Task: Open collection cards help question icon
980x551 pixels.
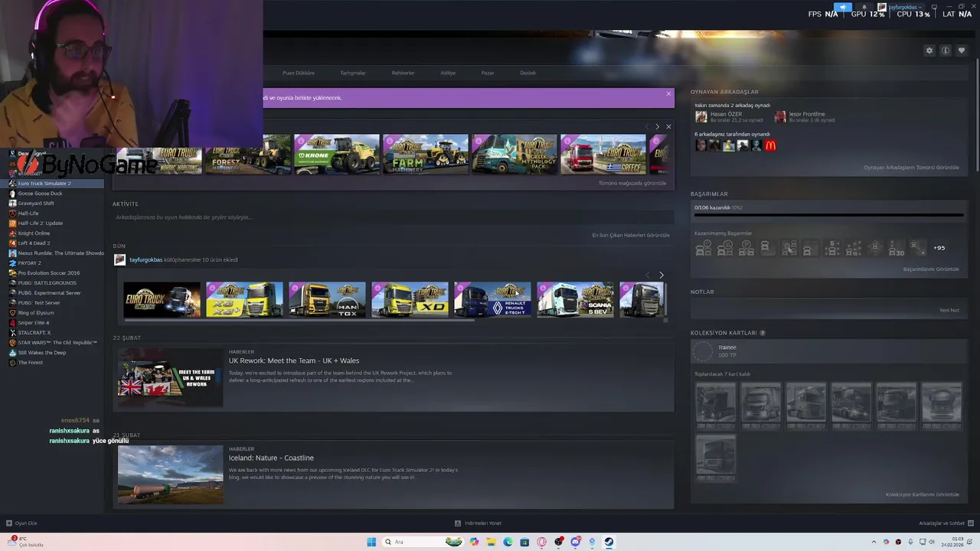Action: pyautogui.click(x=763, y=333)
